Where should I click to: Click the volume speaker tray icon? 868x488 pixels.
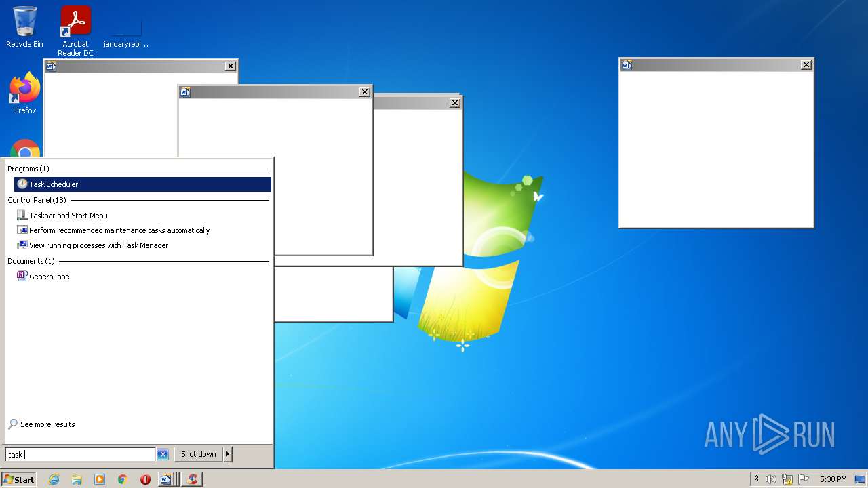point(771,479)
